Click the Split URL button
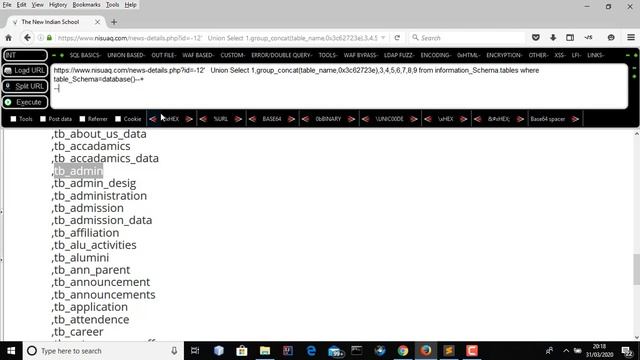 25,86
